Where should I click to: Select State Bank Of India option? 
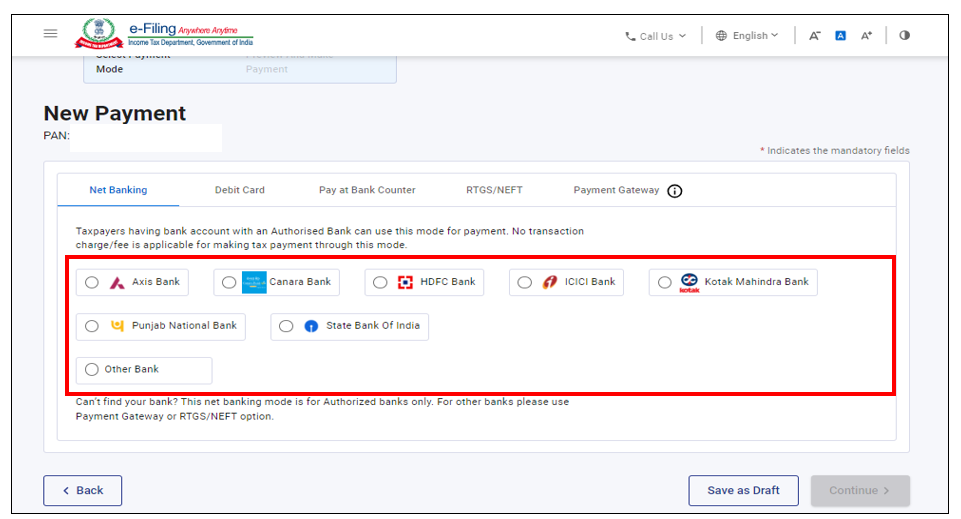(x=286, y=326)
